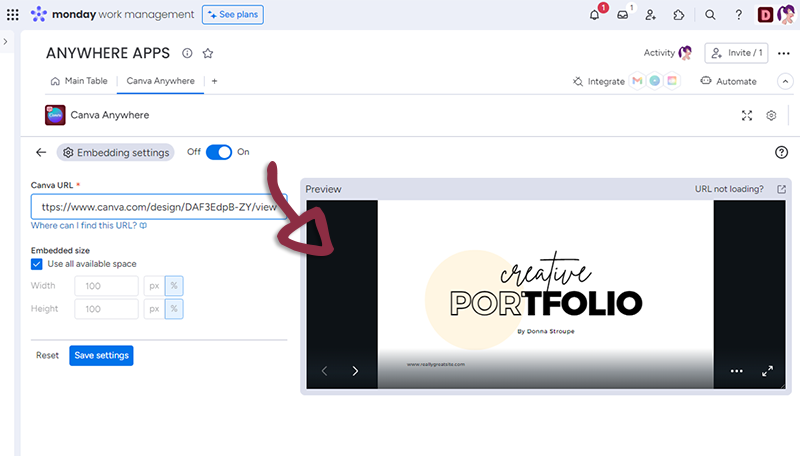Open Canva Anywhere view settings gear
The image size is (800, 456).
[x=771, y=116]
